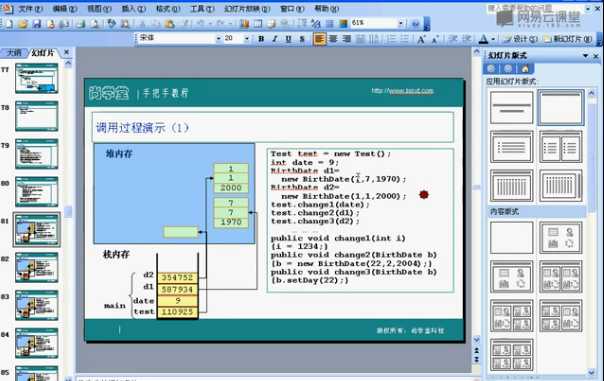Open the Edit (编辑) menu
Screen dimensions: 604x381
tap(64, 8)
